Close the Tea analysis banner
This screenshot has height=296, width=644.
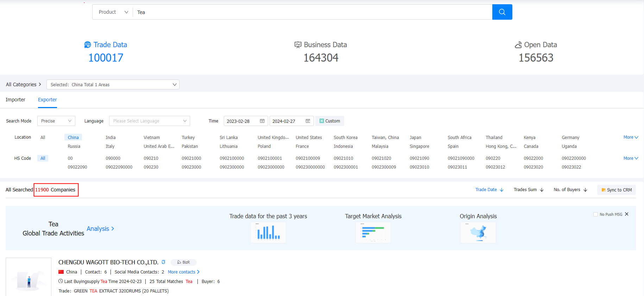pos(626,214)
